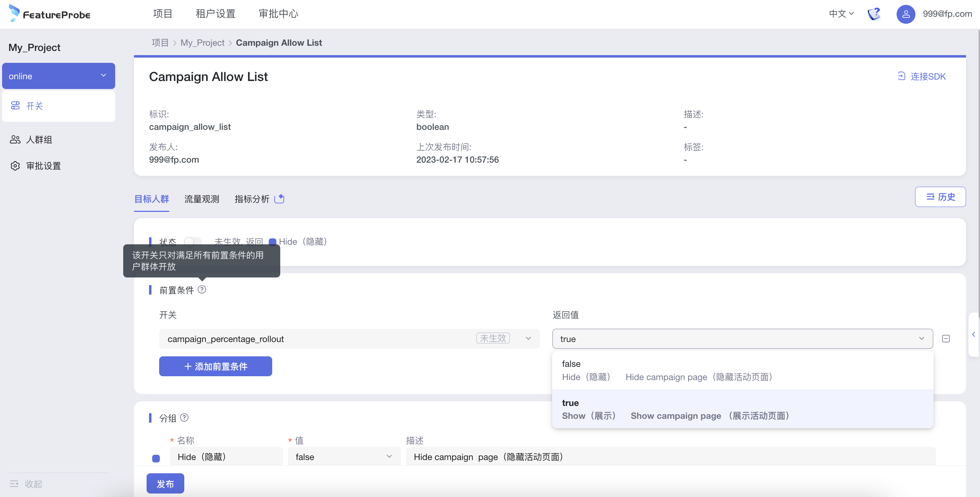Click the question mark beside 前置条件
Viewport: 980px width, 497px height.
[x=202, y=290]
